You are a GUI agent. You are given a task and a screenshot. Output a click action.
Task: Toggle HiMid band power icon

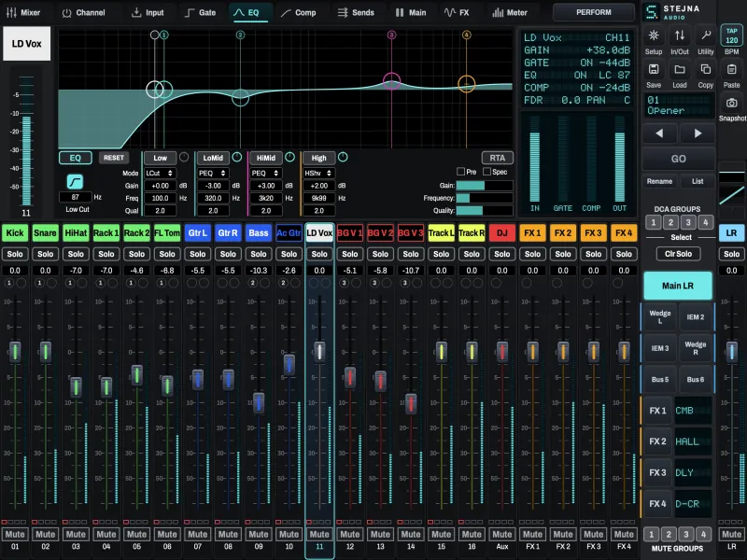289,157
